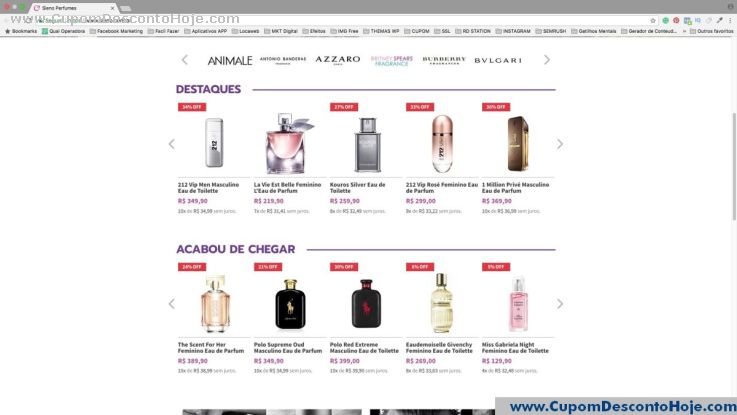The width and height of the screenshot is (737, 415).
Task: Open Outros favoritos folder
Action: (x=711, y=31)
